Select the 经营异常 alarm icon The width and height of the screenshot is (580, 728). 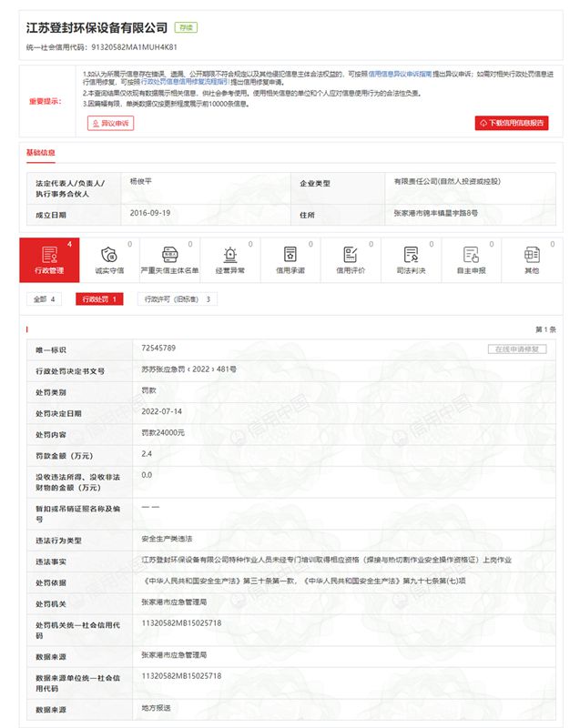click(x=229, y=254)
